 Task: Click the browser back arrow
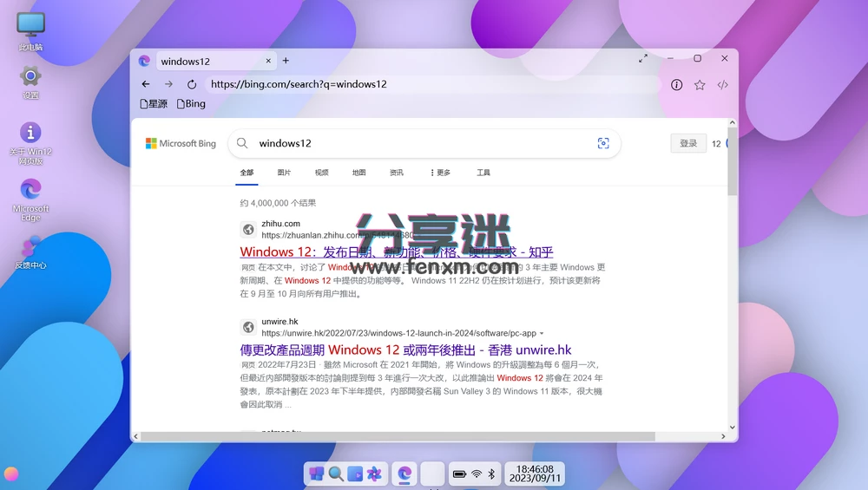point(146,84)
